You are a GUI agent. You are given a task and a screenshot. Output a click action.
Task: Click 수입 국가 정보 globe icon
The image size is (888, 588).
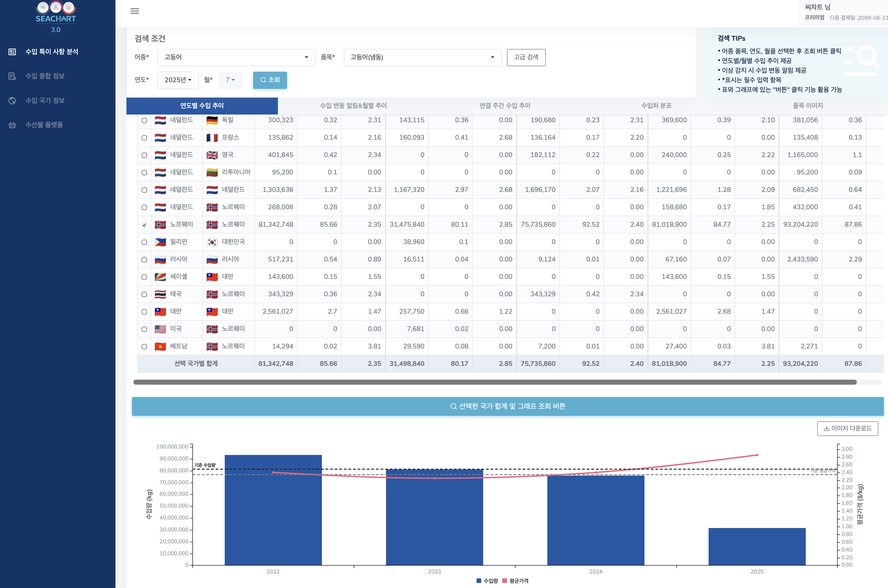12,101
